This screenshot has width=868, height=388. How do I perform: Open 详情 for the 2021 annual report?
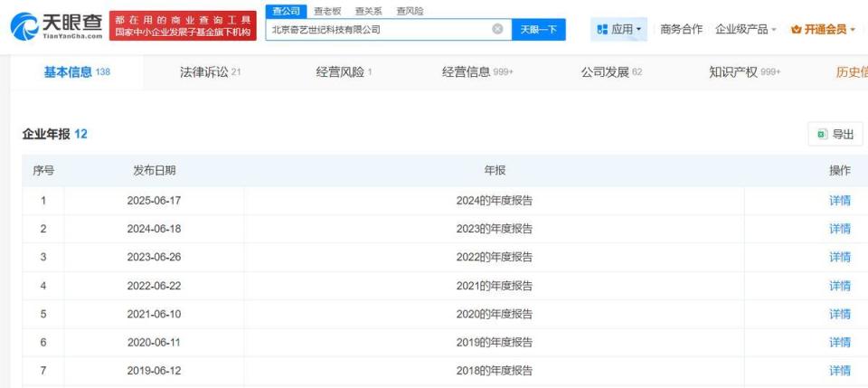[x=840, y=286]
